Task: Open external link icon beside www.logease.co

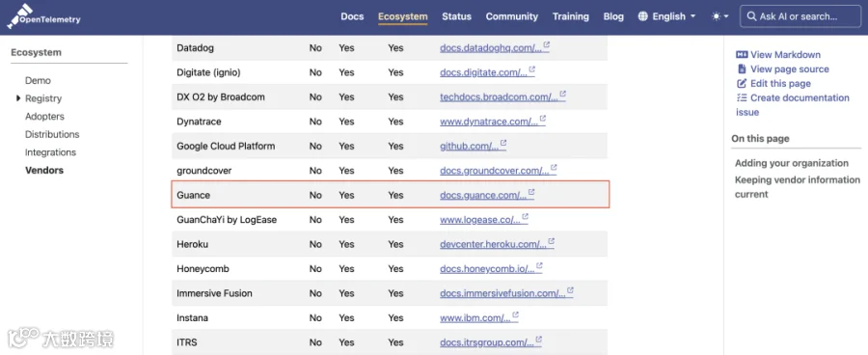Action: 525,216
